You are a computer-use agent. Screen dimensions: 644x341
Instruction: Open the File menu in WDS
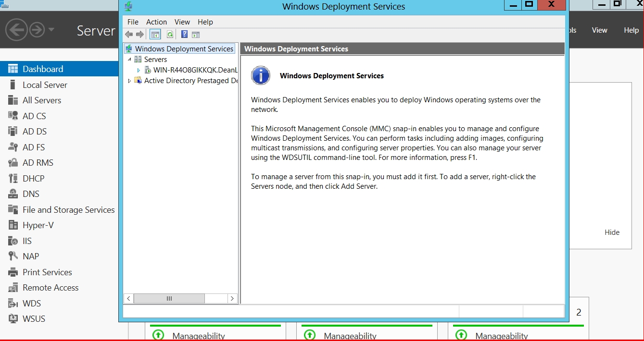point(133,22)
